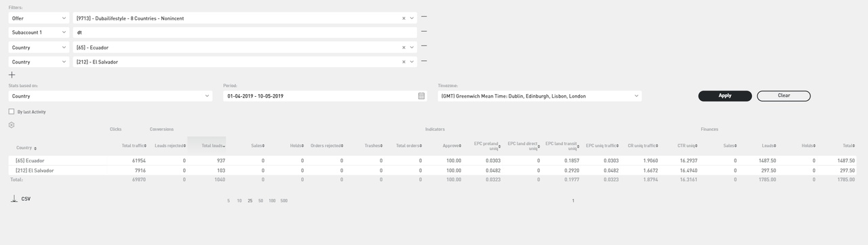
Task: Click Ecuador total leads value 937
Action: (220, 160)
